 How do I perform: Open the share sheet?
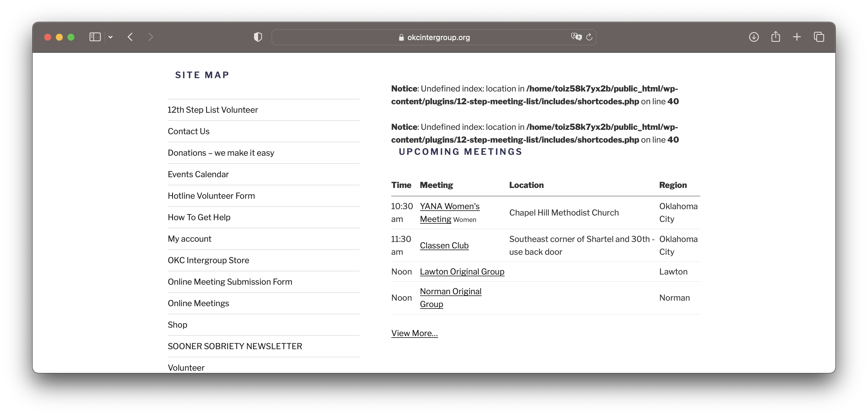pos(776,37)
